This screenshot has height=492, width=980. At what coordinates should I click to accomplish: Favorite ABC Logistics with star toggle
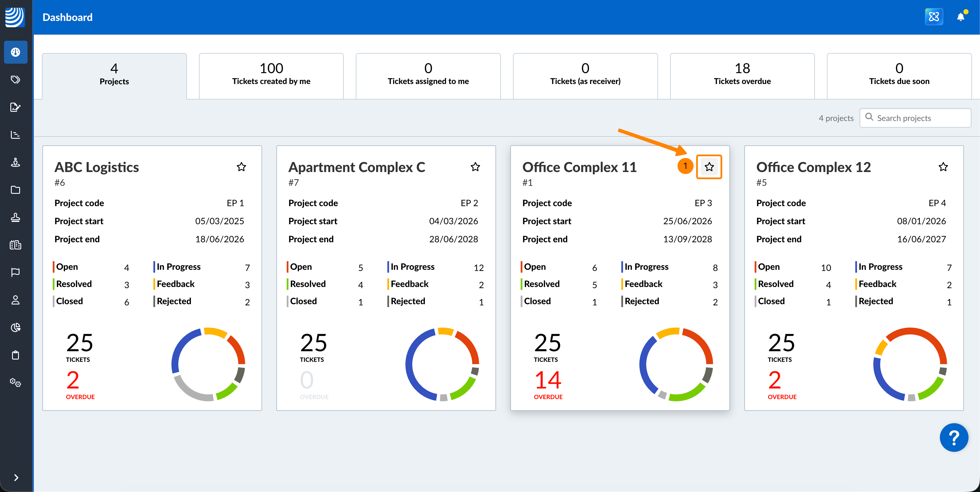241,167
